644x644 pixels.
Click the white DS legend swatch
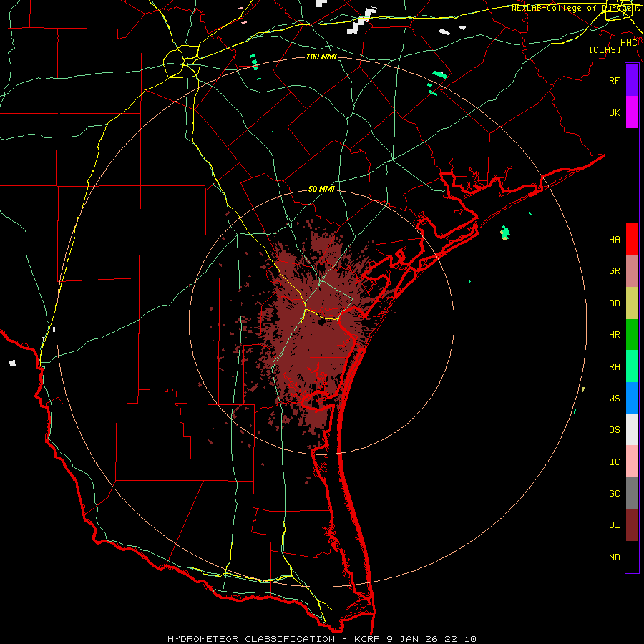(632, 430)
